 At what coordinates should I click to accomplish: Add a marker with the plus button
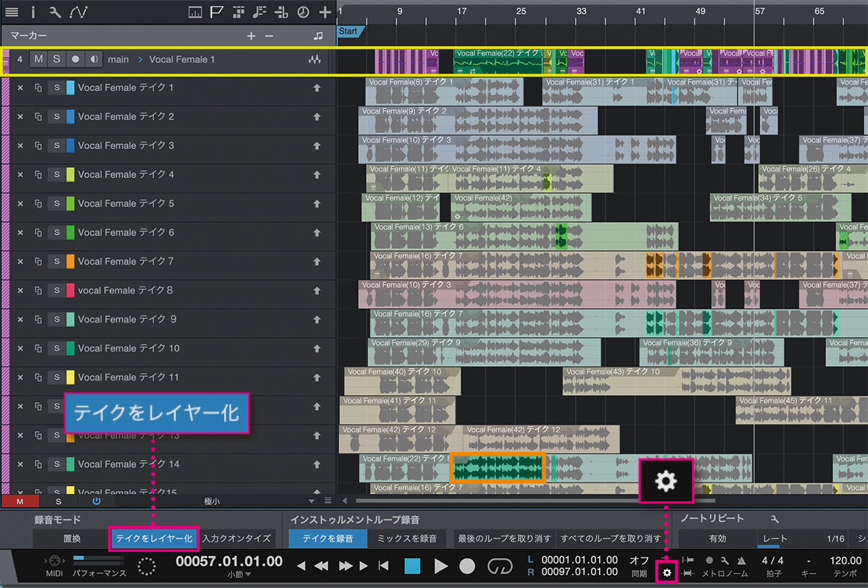coord(251,35)
